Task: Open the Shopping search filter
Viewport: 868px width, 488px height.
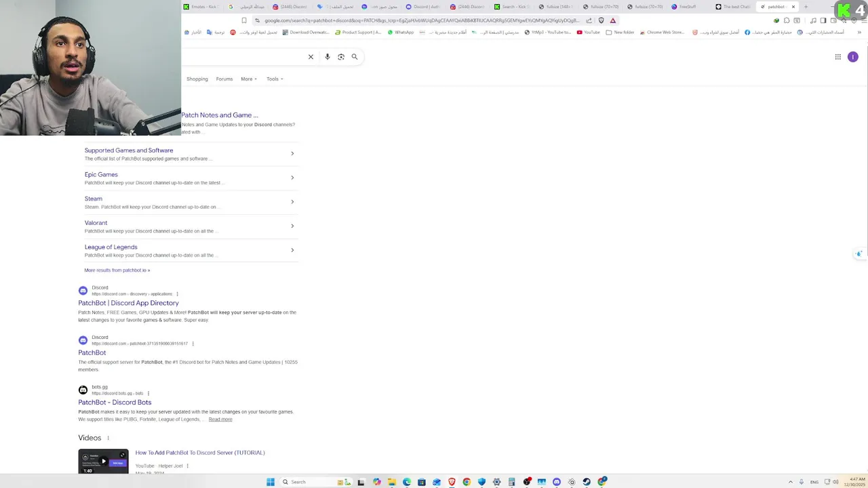Action: click(x=197, y=79)
